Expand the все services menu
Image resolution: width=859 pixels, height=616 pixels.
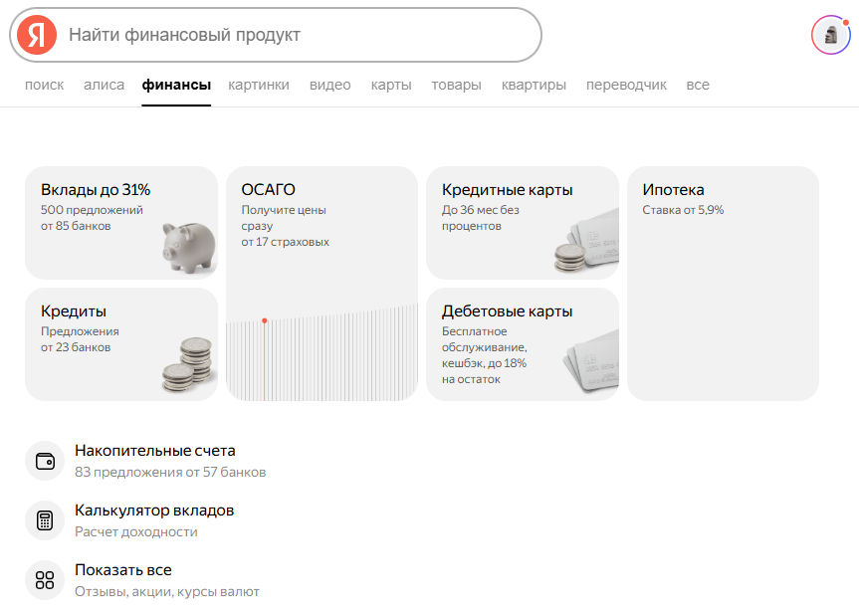[698, 85]
